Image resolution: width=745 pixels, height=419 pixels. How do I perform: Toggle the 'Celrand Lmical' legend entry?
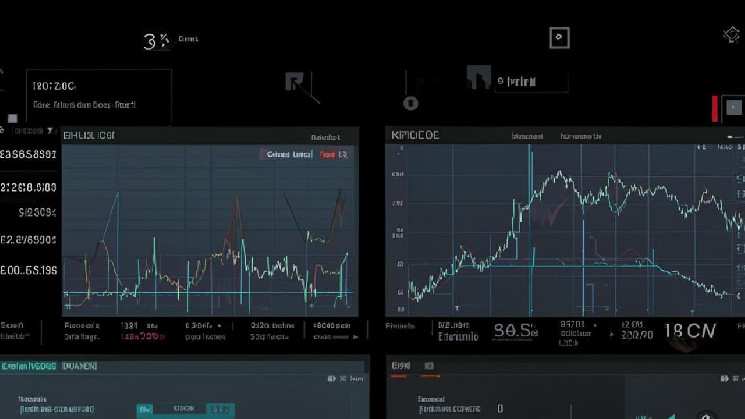pos(288,154)
